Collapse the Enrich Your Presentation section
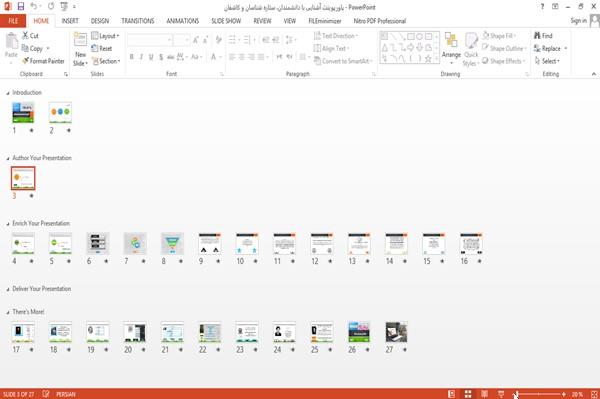The height and width of the screenshot is (399, 600). coord(8,224)
